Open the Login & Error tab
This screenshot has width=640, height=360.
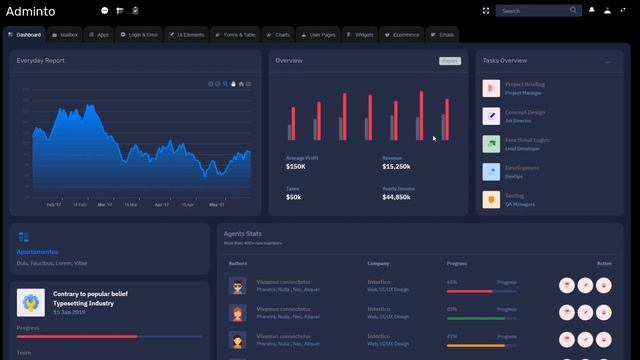coord(139,35)
